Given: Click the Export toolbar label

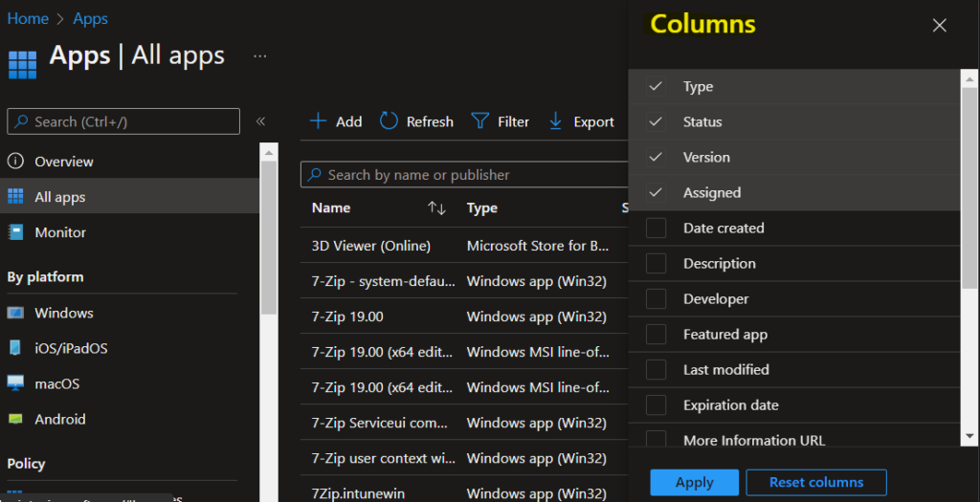Looking at the screenshot, I should point(593,121).
